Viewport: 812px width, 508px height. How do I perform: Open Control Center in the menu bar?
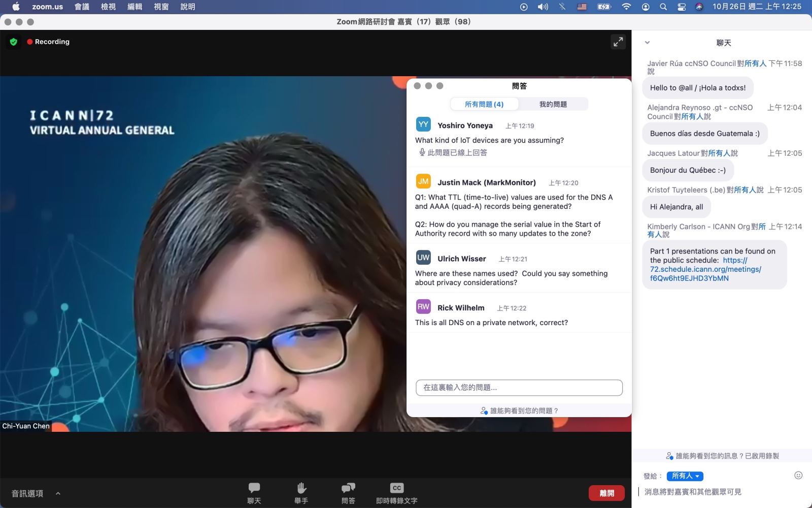click(682, 7)
